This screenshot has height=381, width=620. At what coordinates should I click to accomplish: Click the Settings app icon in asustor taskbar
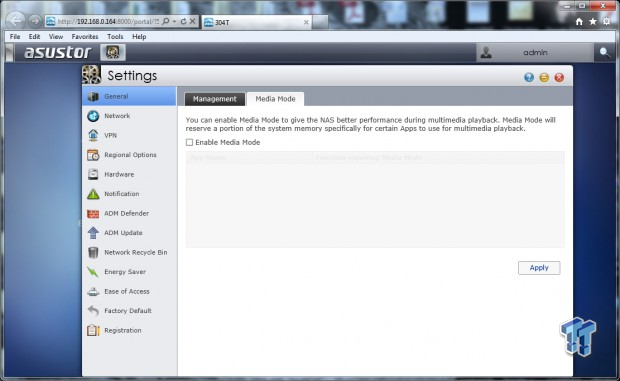tap(113, 53)
